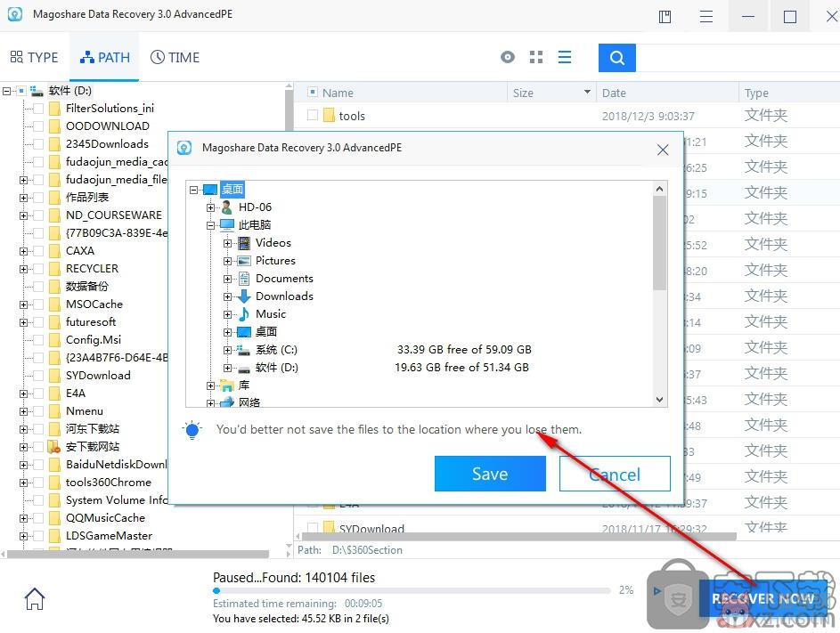Check the CAXA folder checkbox
The width and height of the screenshot is (840, 633).
(x=38, y=251)
